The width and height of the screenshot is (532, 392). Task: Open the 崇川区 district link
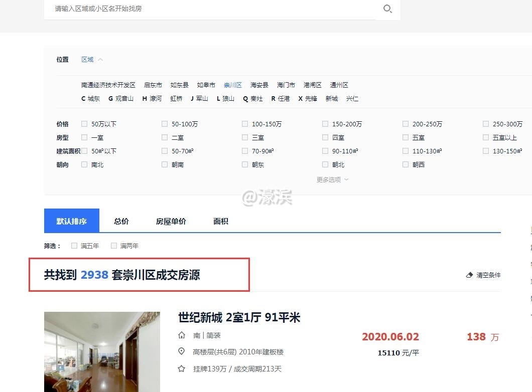coord(232,85)
